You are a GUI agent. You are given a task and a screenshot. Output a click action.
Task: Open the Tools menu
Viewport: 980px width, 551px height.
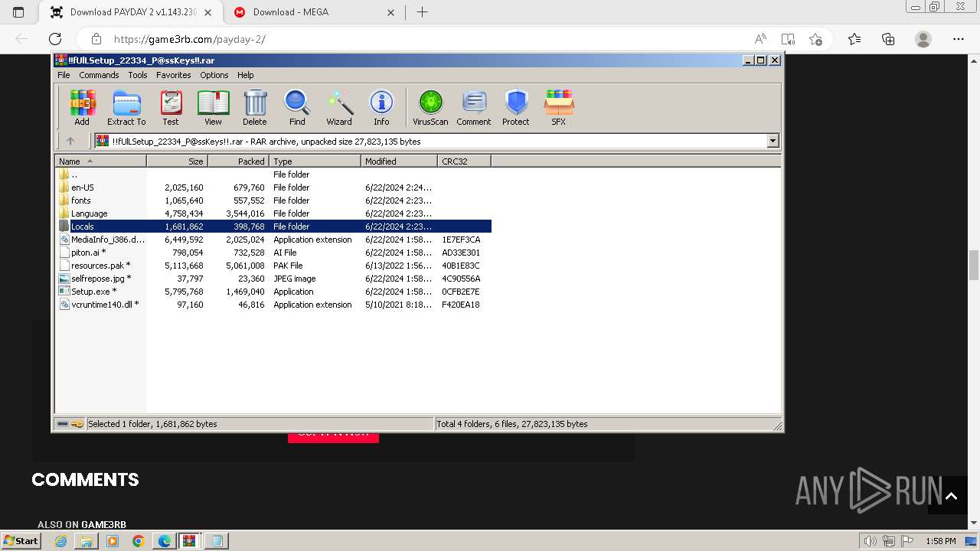(138, 75)
